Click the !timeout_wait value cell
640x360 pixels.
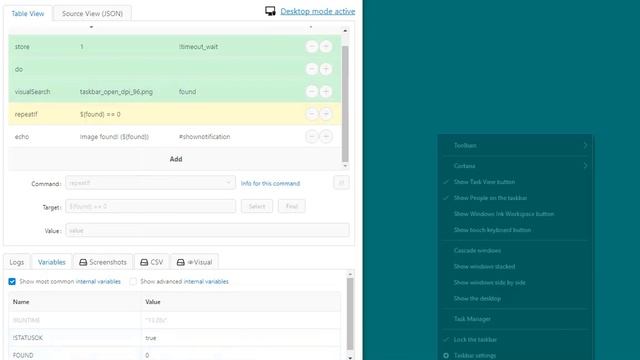tap(198, 47)
